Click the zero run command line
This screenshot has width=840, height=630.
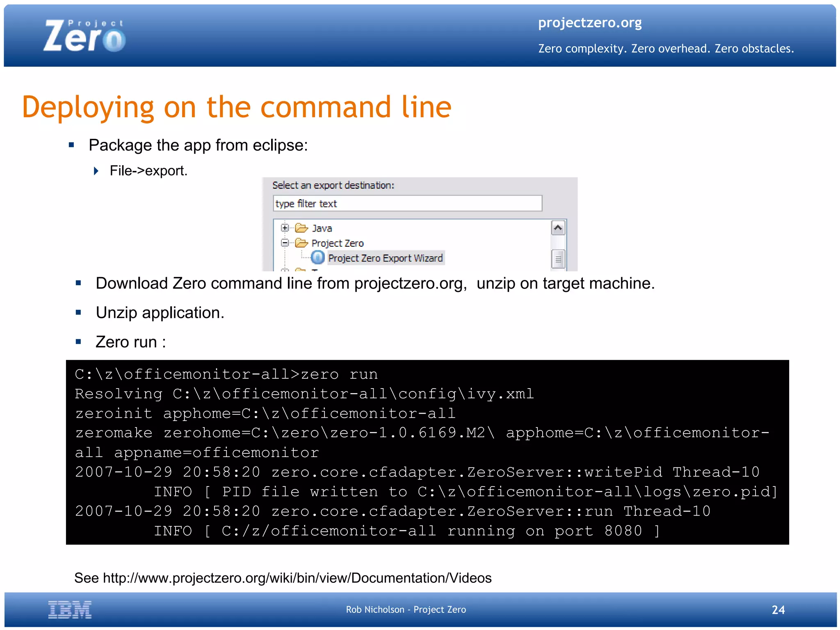[x=226, y=374]
